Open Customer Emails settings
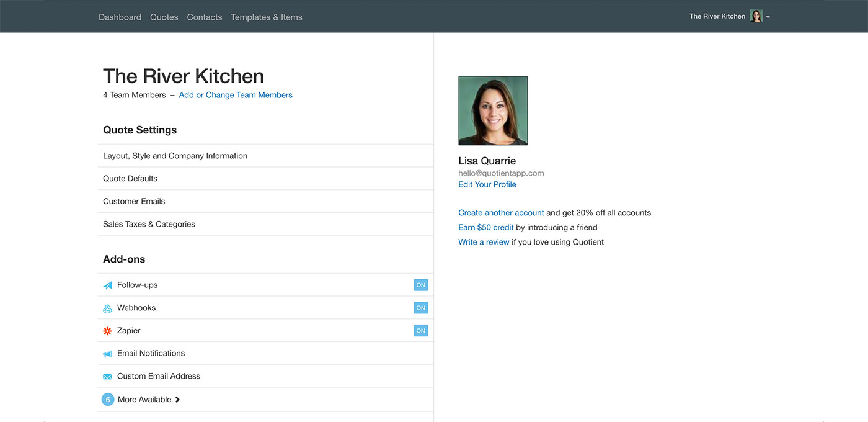The image size is (868, 422). [x=265, y=201]
